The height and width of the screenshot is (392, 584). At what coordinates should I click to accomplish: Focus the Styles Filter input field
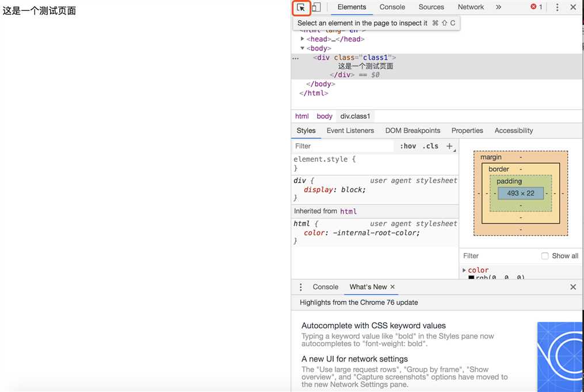343,146
